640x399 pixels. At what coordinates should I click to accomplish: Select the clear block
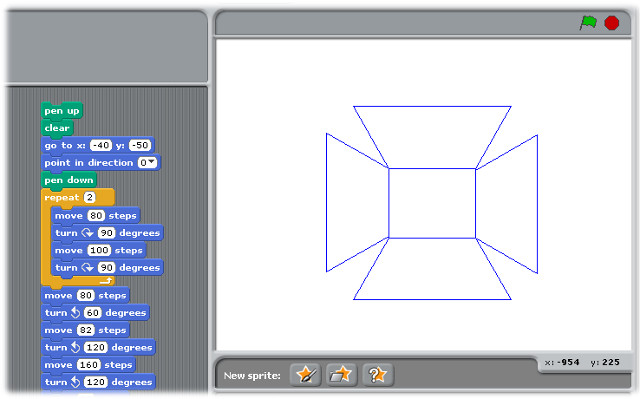click(57, 128)
